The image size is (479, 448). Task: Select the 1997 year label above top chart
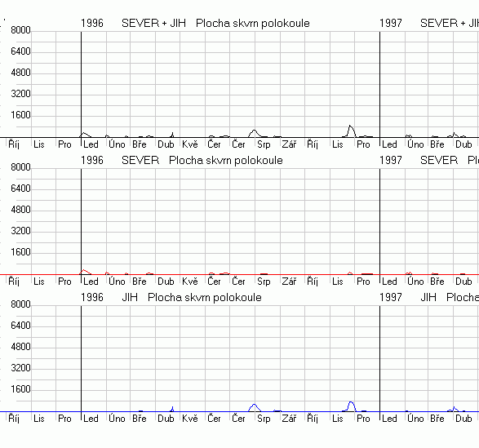[390, 23]
